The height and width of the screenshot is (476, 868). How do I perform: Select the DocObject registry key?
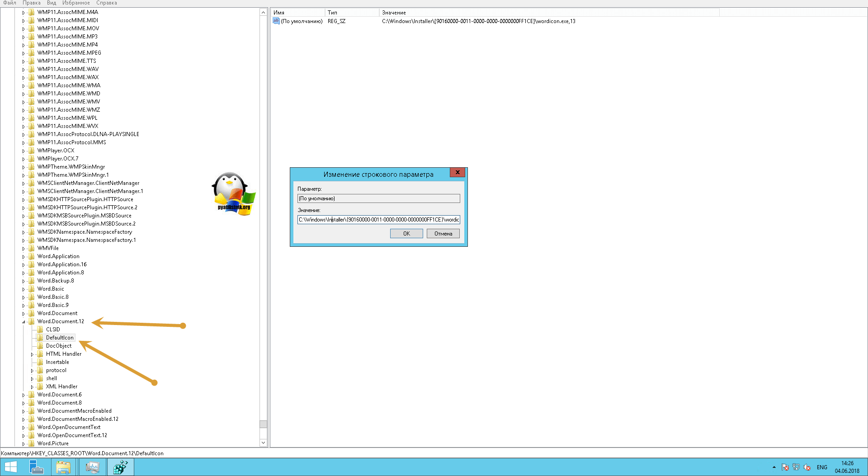pos(59,346)
